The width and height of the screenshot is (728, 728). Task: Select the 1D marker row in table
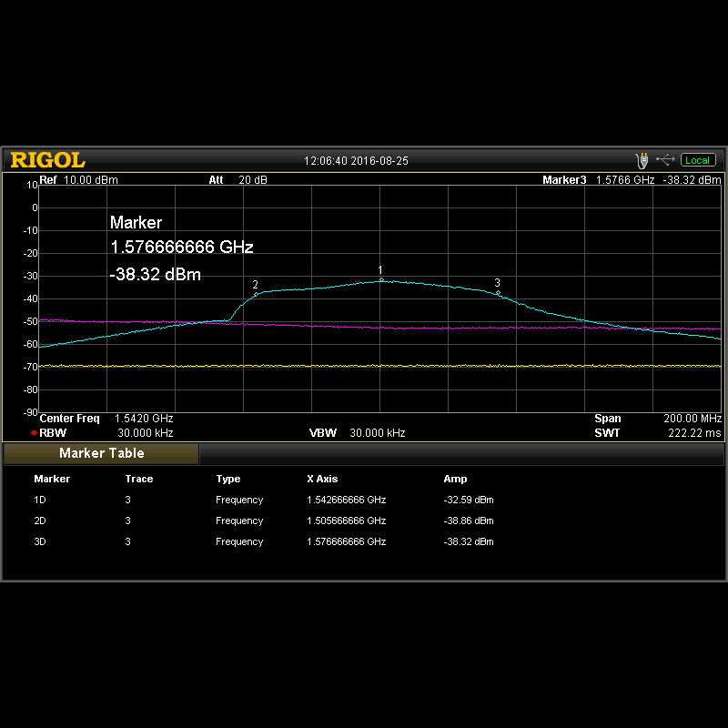click(40, 500)
